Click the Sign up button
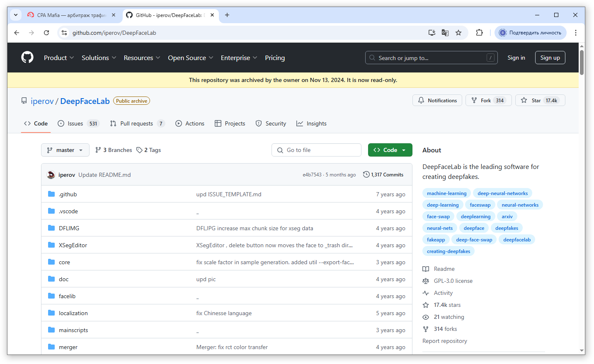Screen dimensions: 594x364 click(x=550, y=58)
